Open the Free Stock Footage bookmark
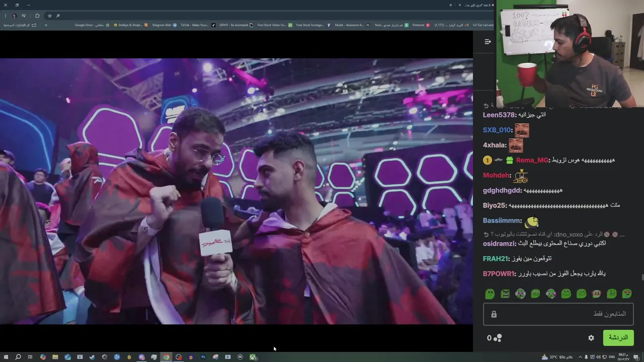The width and height of the screenshot is (644, 362). pyautogui.click(x=313, y=25)
